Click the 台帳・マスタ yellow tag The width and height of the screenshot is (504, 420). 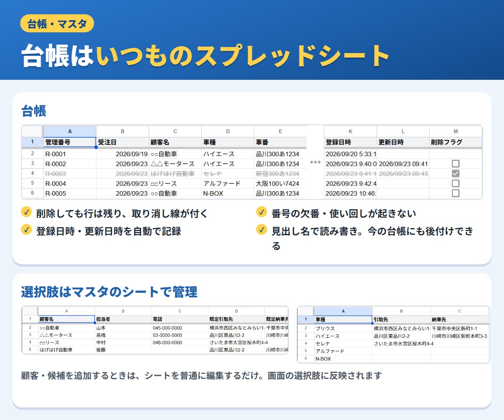coord(57,24)
